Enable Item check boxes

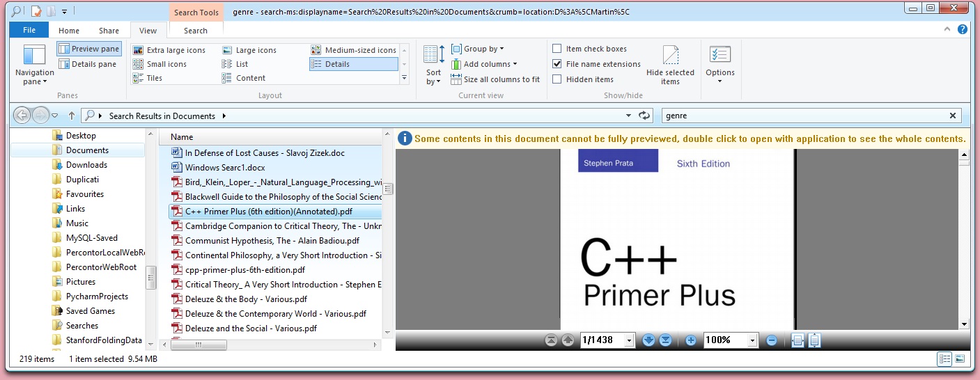coord(557,49)
